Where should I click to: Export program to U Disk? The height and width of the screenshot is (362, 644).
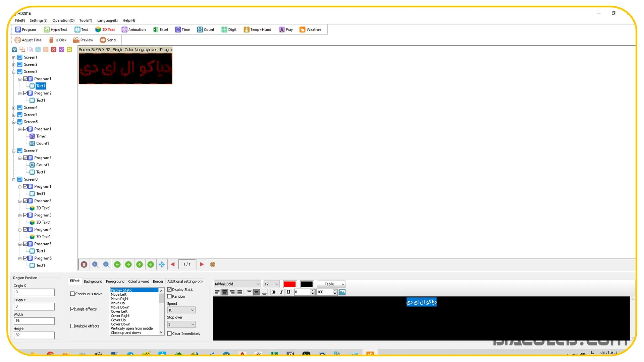pos(57,40)
